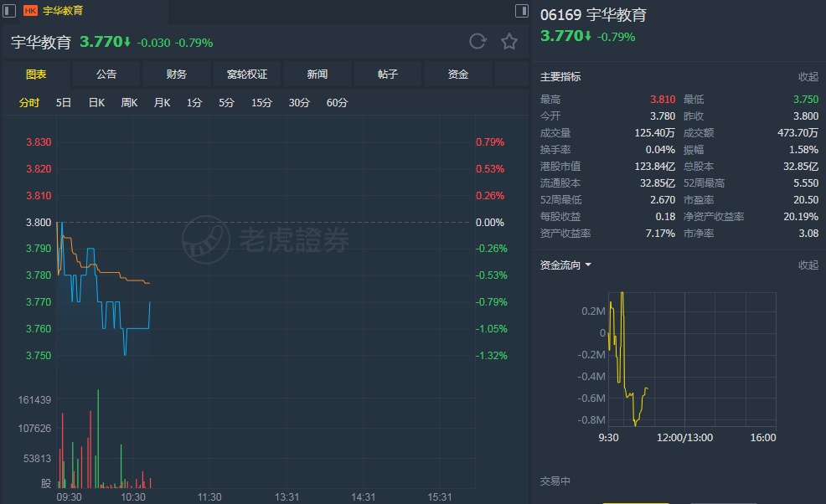826x504 pixels.
Task: Switch chart to 日K view
Action: point(96,103)
